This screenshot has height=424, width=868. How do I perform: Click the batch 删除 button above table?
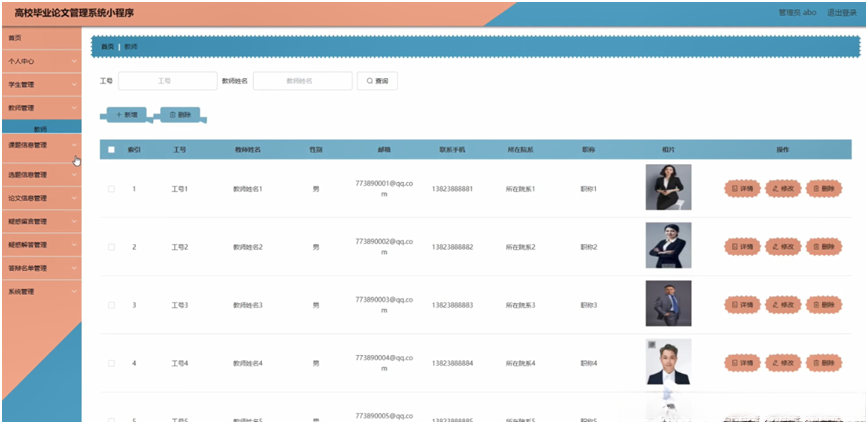tap(180, 115)
